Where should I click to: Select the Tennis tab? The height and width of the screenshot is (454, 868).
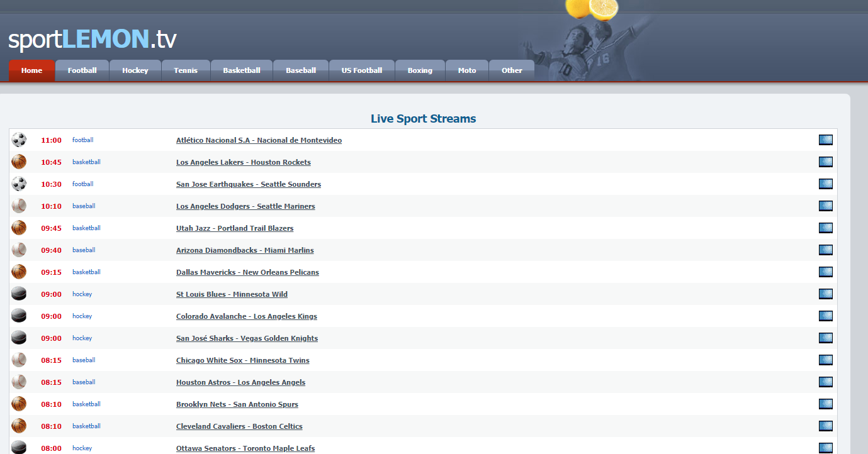(186, 70)
